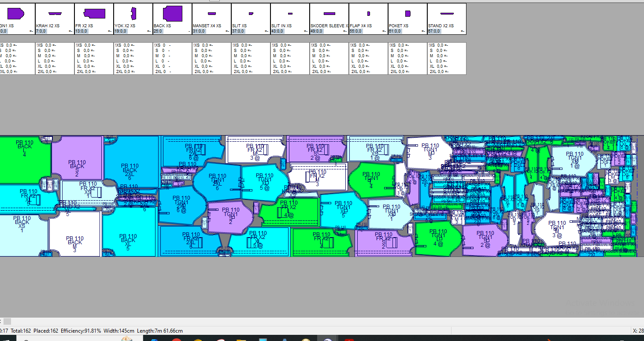Choose the BACK XS piece icon
The image size is (644, 341).
pyautogui.click(x=172, y=14)
